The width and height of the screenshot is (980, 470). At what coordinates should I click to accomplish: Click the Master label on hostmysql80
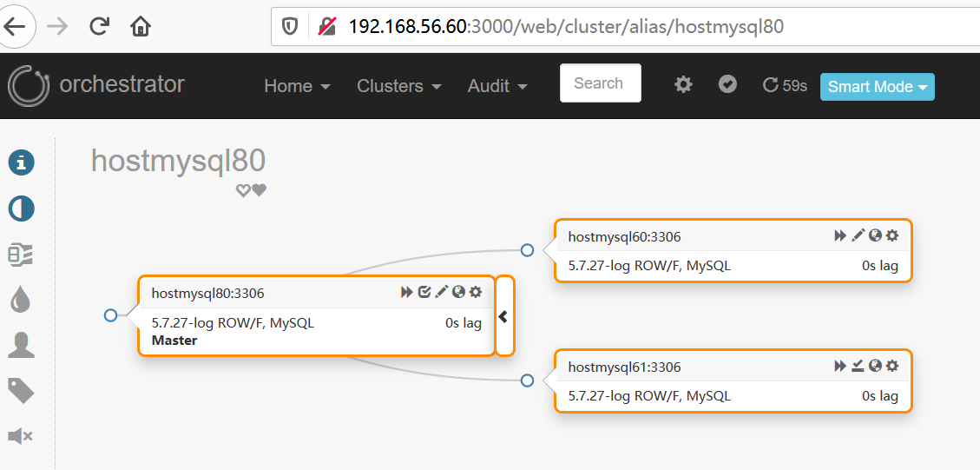tap(174, 341)
